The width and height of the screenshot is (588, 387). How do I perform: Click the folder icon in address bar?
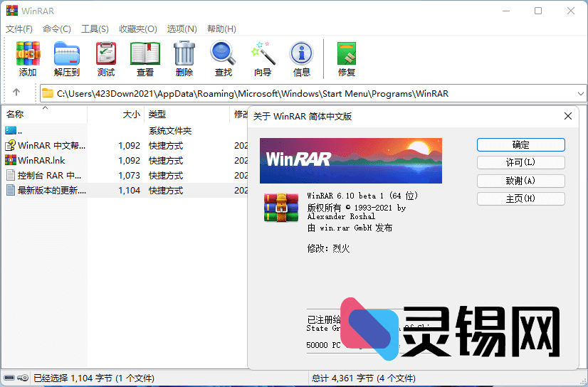tap(48, 93)
